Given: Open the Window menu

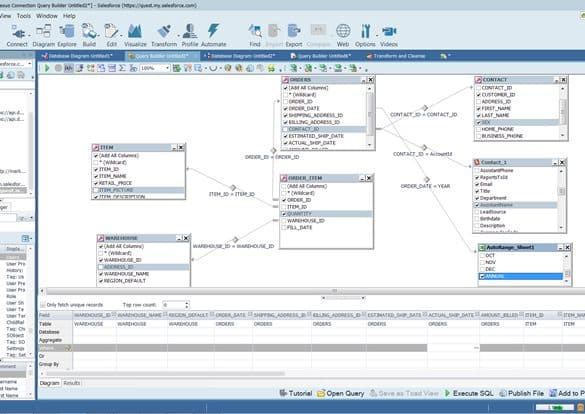Looking at the screenshot, I should [x=47, y=16].
